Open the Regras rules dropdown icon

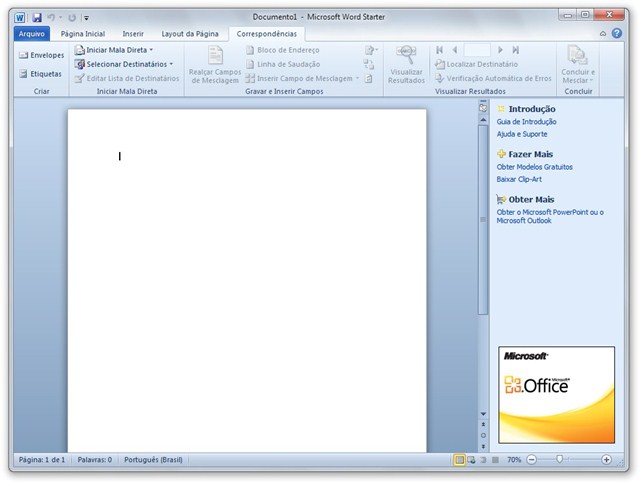[x=371, y=50]
